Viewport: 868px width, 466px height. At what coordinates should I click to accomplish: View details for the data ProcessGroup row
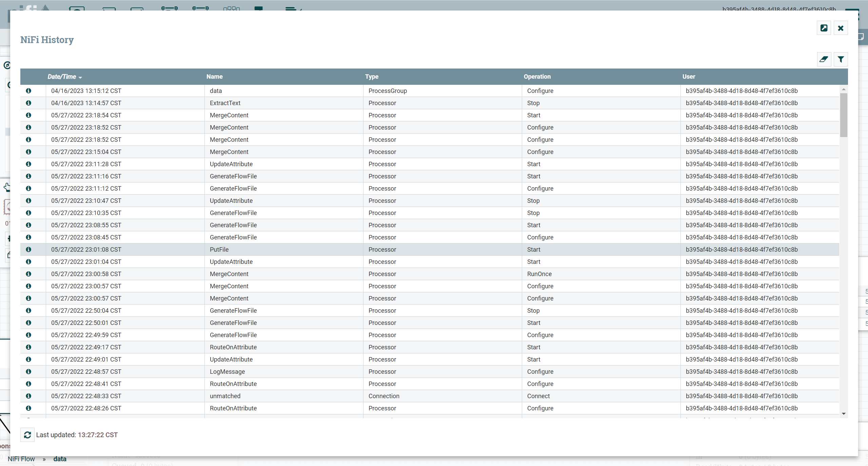(x=28, y=91)
